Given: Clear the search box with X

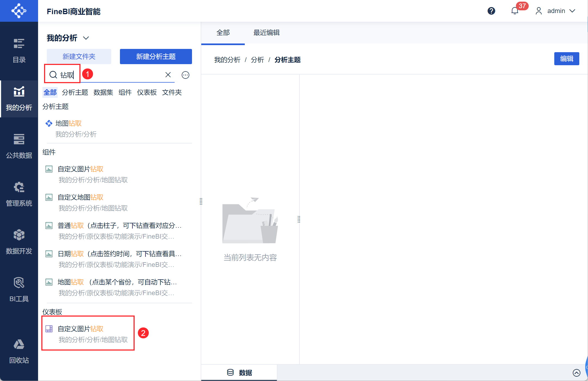Looking at the screenshot, I should point(168,75).
